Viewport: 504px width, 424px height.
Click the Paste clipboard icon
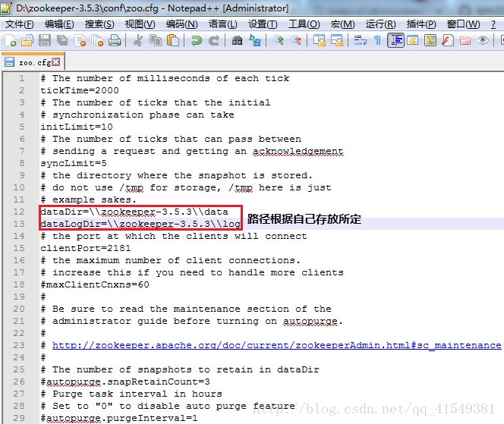173,40
